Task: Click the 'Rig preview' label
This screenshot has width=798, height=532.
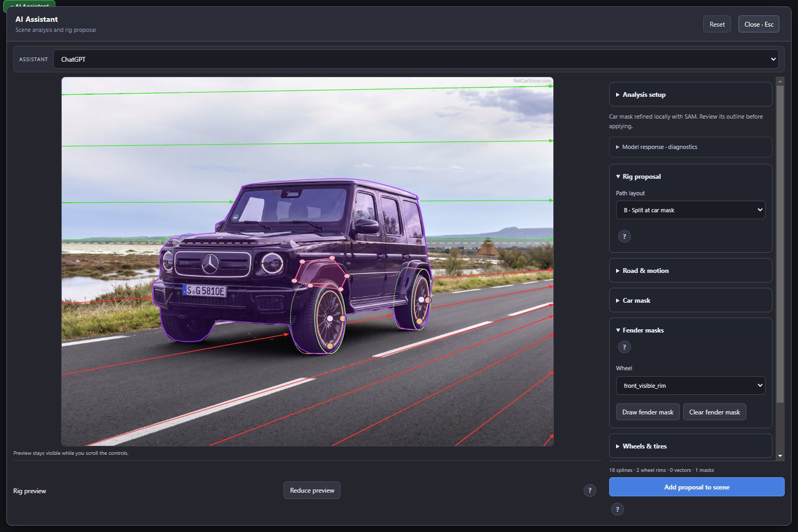Action: point(30,491)
